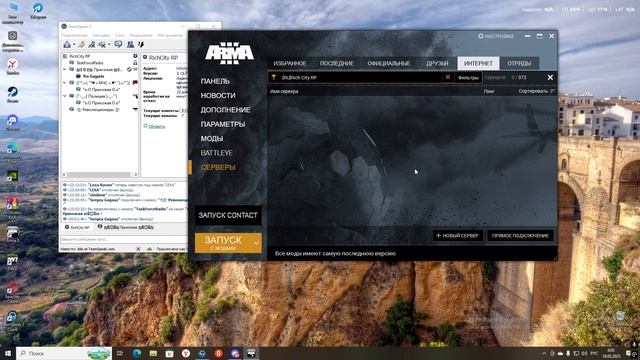Clear the server search field with the X
The height and width of the screenshot is (360, 640).
448,77
